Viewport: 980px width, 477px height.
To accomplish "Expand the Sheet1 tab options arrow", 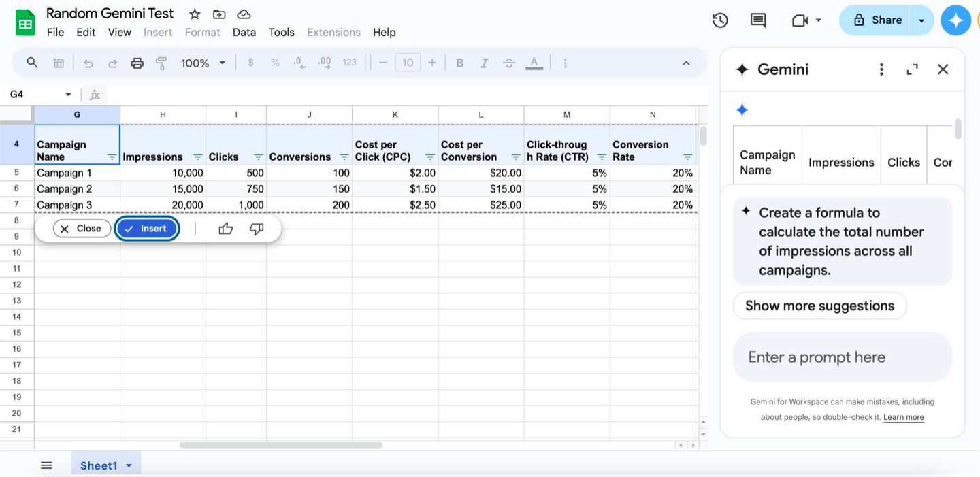I will coord(129,466).
